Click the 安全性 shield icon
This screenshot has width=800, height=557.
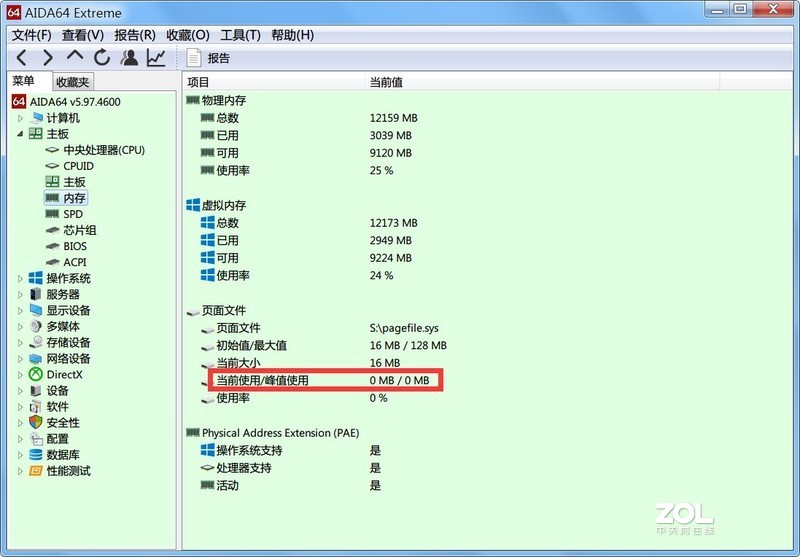tap(36, 422)
